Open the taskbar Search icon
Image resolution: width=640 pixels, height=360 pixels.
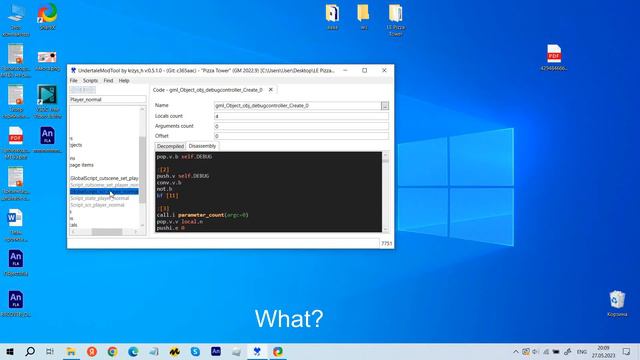coord(30,351)
